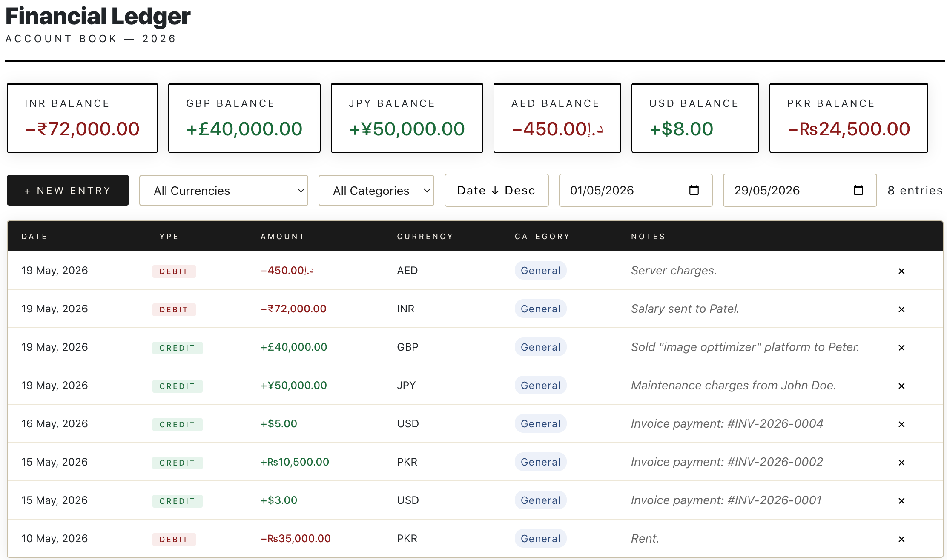The image size is (947, 560).
Task: Click the DEBIT badge in the INR row
Action: (174, 310)
